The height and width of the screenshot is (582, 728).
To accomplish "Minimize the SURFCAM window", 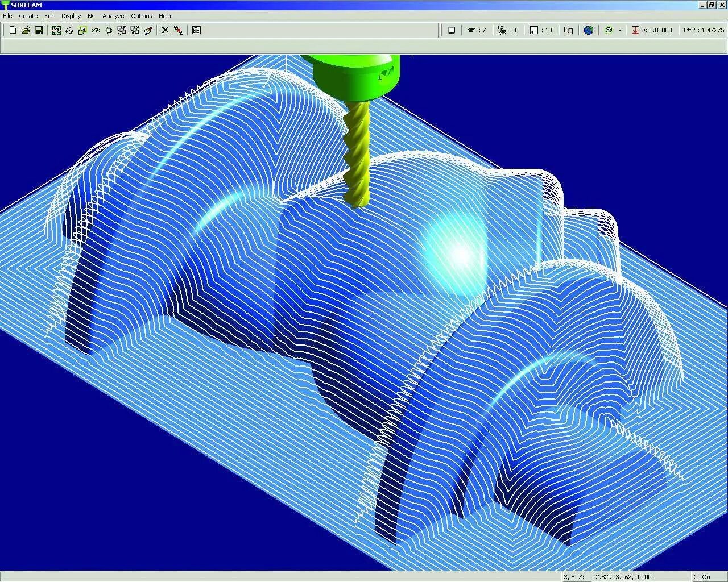I will click(702, 5).
